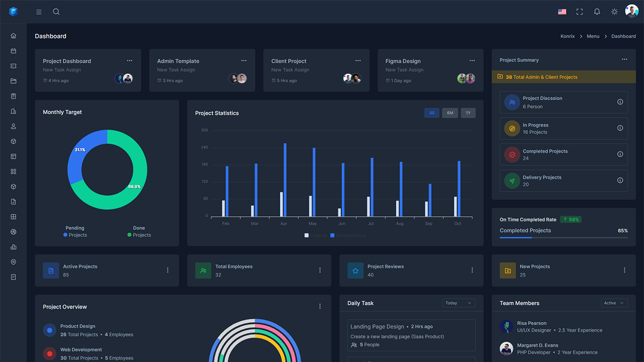Screen dimensions: 644x362
Task: Enter fullscreen using the expand icon
Action: coord(579,11)
